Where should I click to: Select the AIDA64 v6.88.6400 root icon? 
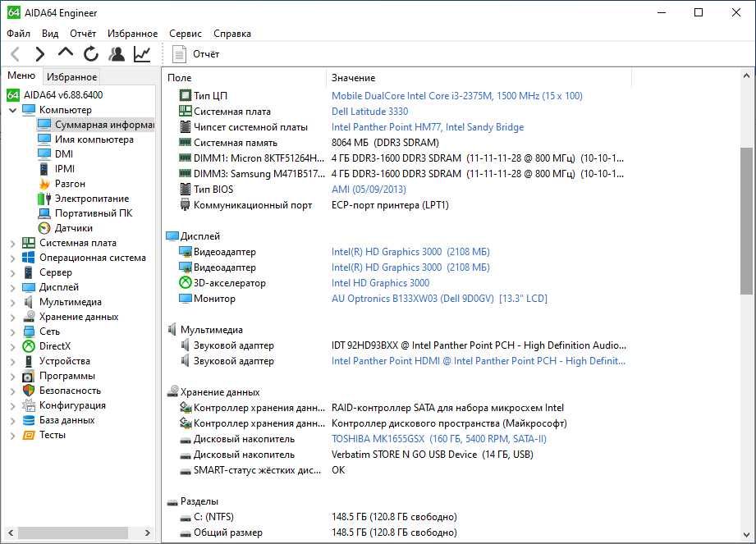[x=13, y=95]
